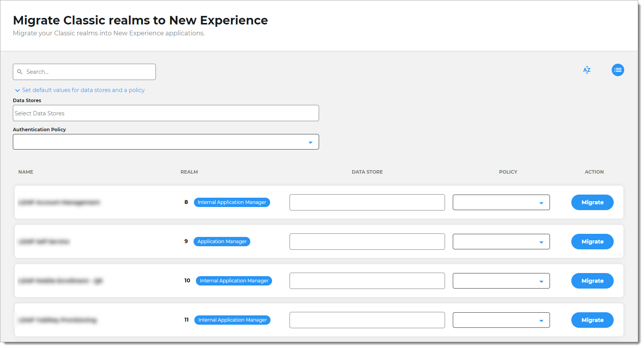Screen dimensions: 644x348
Task: Click data store field for realm 8
Action: coord(367,203)
